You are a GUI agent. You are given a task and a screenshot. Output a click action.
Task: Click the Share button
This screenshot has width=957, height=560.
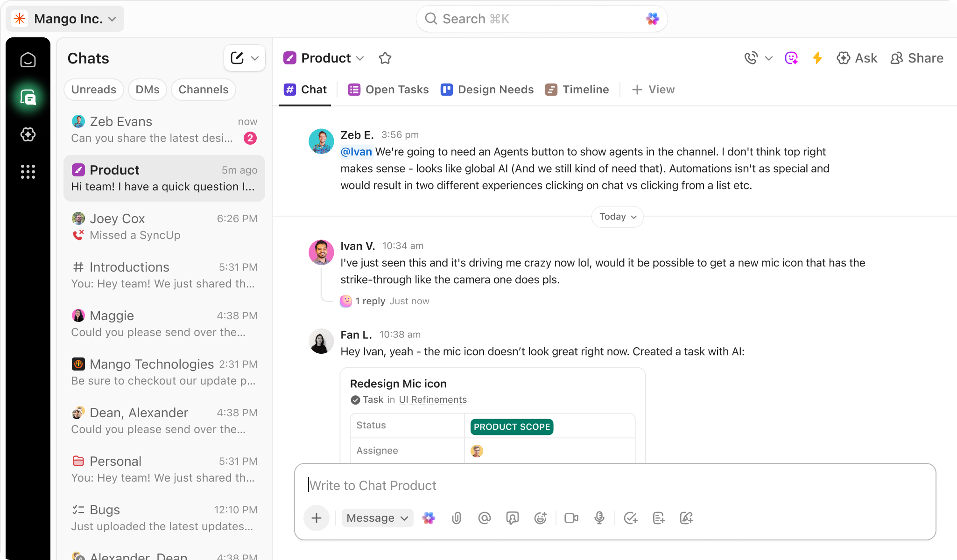coord(916,58)
